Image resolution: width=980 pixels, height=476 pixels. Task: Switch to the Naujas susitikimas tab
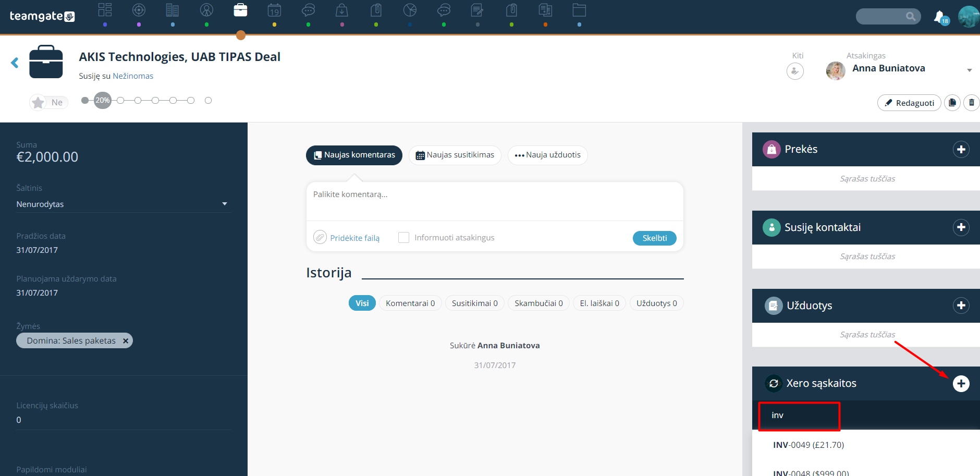point(455,155)
